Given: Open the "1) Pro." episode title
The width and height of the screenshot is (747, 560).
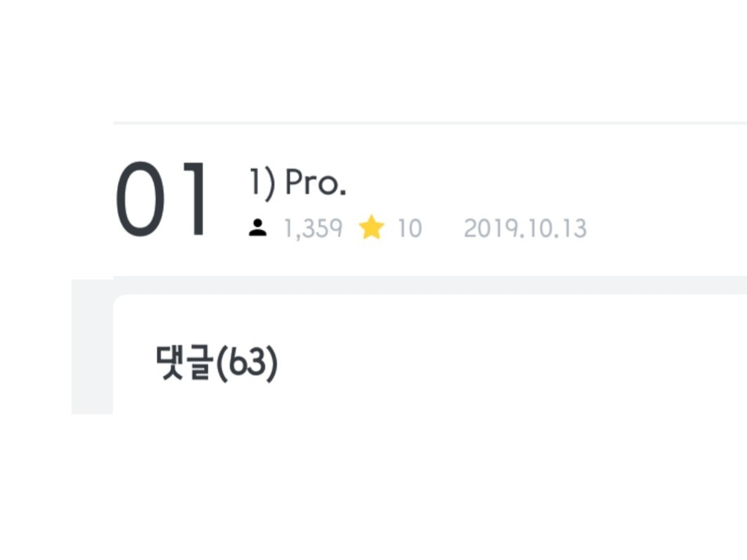Looking at the screenshot, I should [298, 182].
